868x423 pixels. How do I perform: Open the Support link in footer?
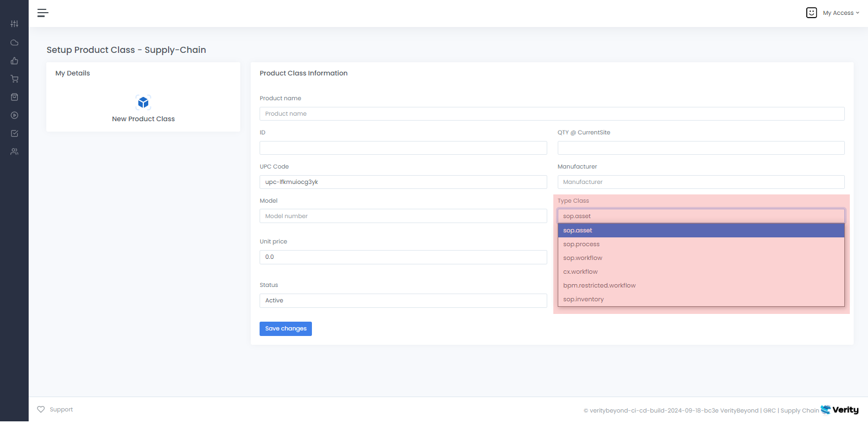pos(61,410)
